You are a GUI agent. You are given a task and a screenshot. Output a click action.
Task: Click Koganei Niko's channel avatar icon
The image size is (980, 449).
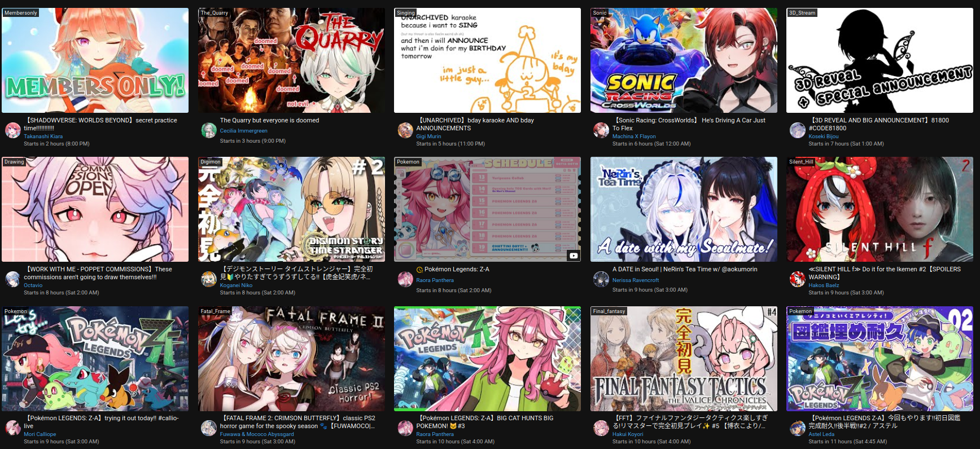[x=209, y=279]
